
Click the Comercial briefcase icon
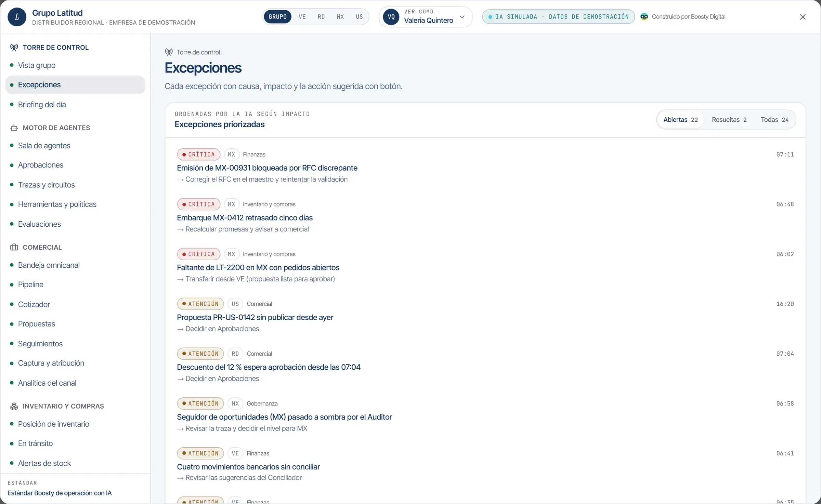14,247
